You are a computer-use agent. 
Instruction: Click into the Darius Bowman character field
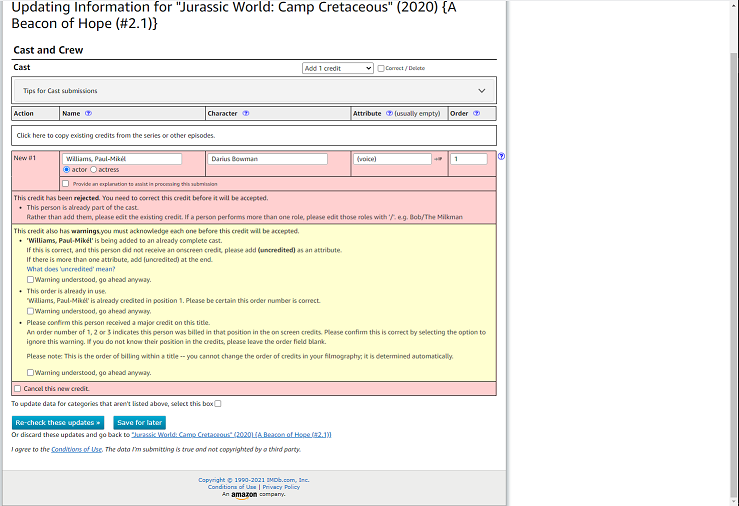(x=268, y=159)
